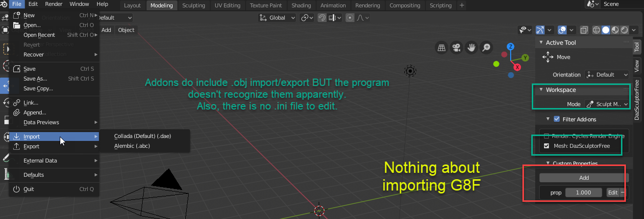Collapse the Custom Properties section
Viewport: 644px width, 219px height.
point(548,164)
